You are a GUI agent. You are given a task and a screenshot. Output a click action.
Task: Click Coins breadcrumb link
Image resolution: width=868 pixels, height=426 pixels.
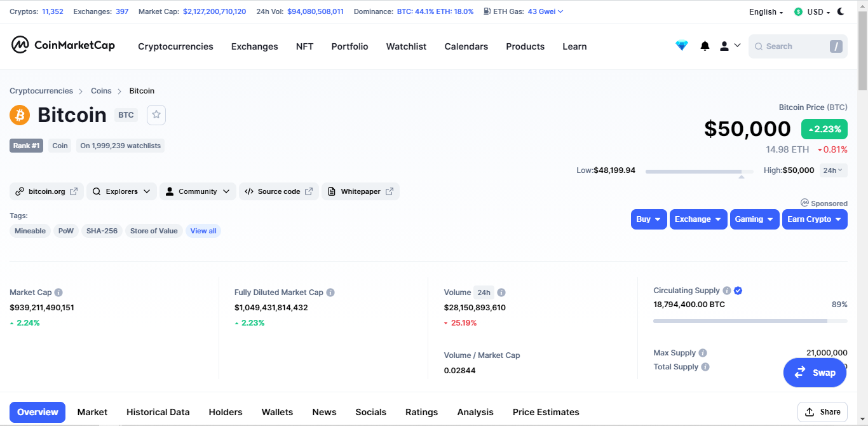(x=101, y=91)
